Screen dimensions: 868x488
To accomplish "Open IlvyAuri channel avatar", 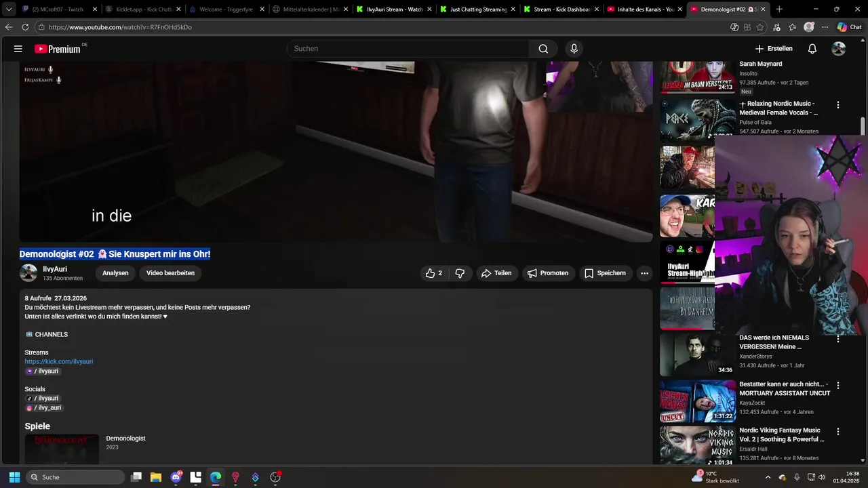I will [x=28, y=273].
